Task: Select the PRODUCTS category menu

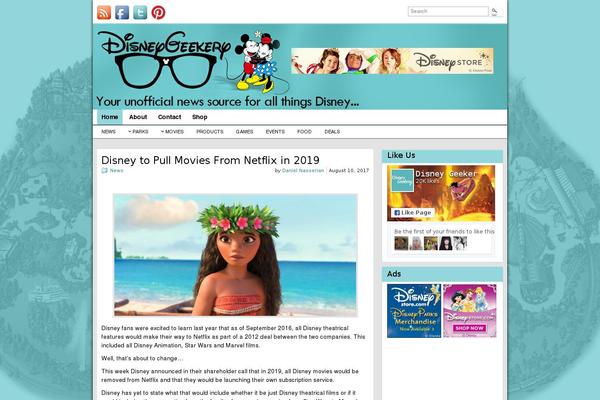Action: click(x=210, y=132)
